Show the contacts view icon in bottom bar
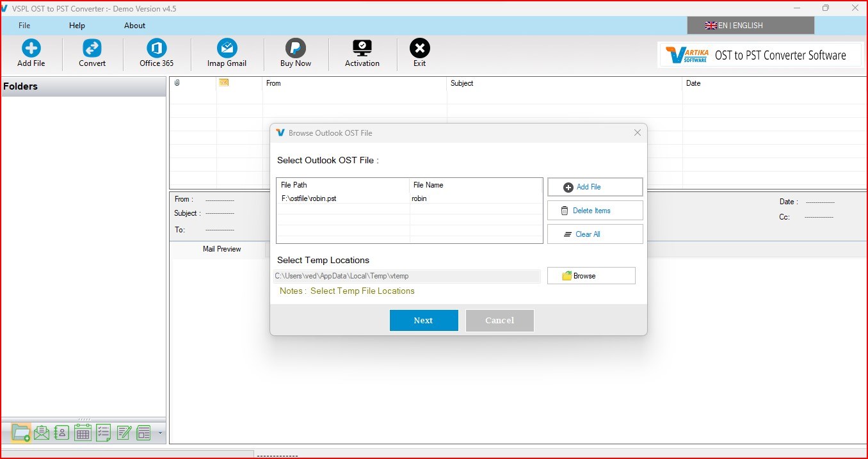Screen dimensions: 868x459 pyautogui.click(x=62, y=433)
